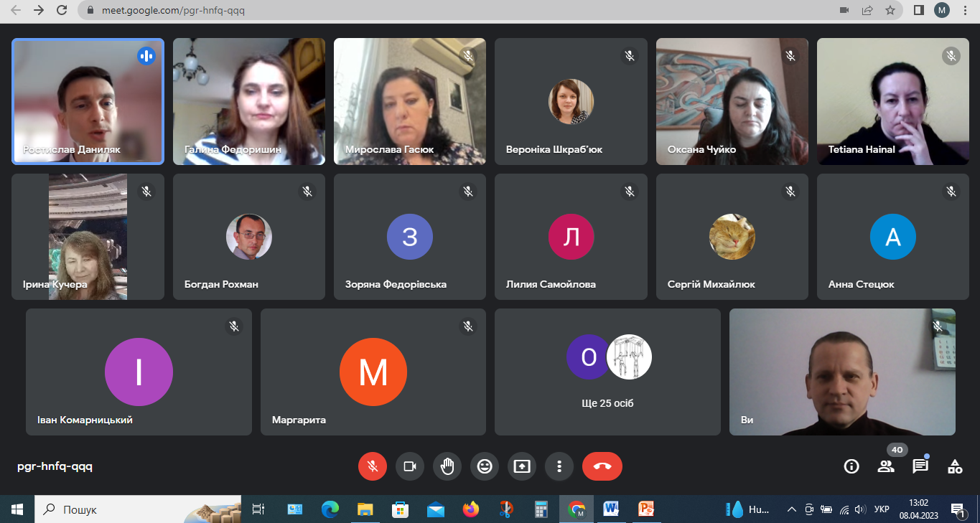Image resolution: width=980 pixels, height=523 pixels.
Task: Show the participants list
Action: coord(886,466)
